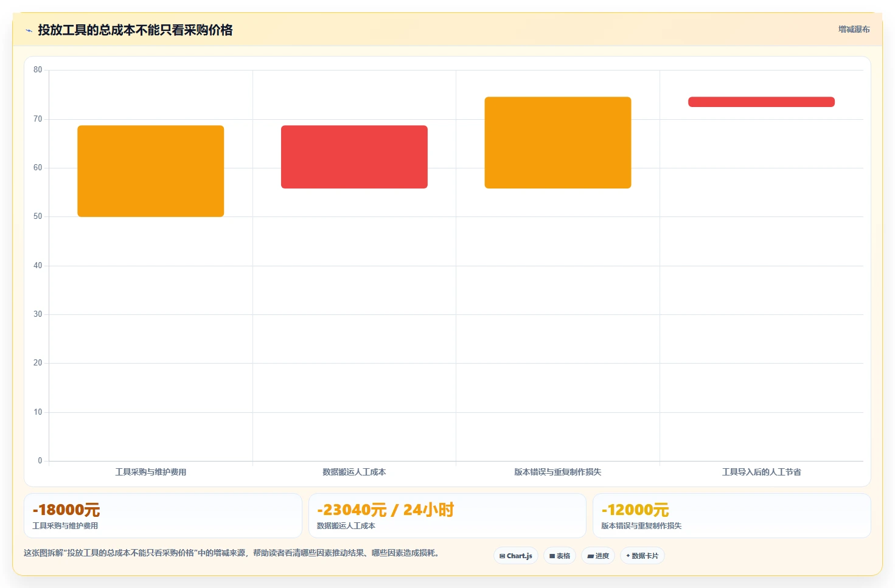Click the y-axis tick label 50
The width and height of the screenshot is (895, 588).
click(x=38, y=216)
